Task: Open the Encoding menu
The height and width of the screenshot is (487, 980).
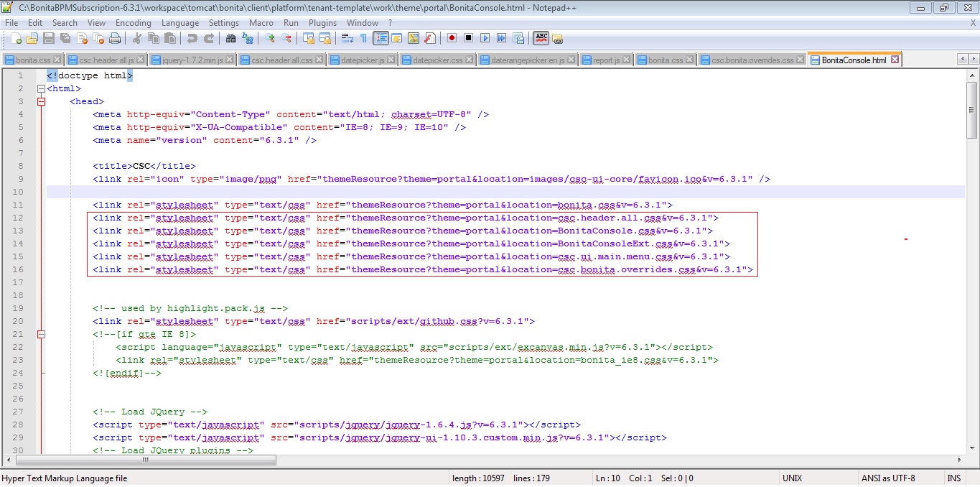Action: click(134, 23)
